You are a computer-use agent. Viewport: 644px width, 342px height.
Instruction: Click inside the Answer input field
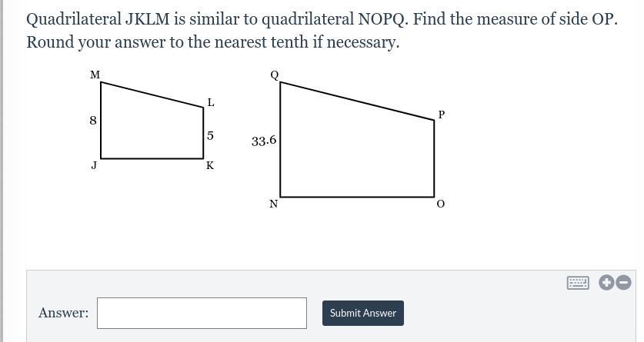coord(202,313)
